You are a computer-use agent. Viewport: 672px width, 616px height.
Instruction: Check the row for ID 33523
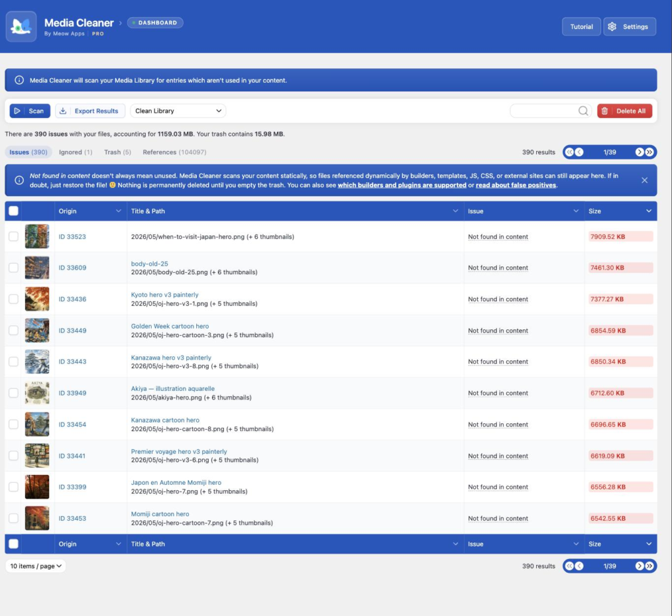[14, 236]
